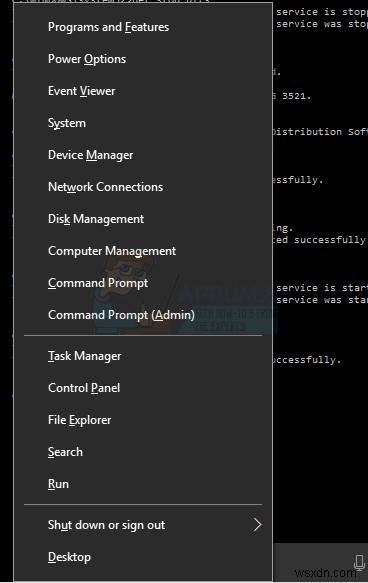This screenshot has width=368, height=583.
Task: Open Task Manager
Action: click(143, 356)
